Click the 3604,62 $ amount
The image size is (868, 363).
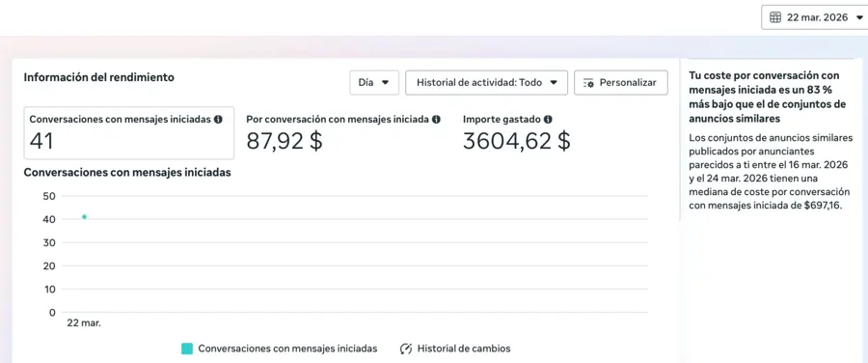(517, 141)
